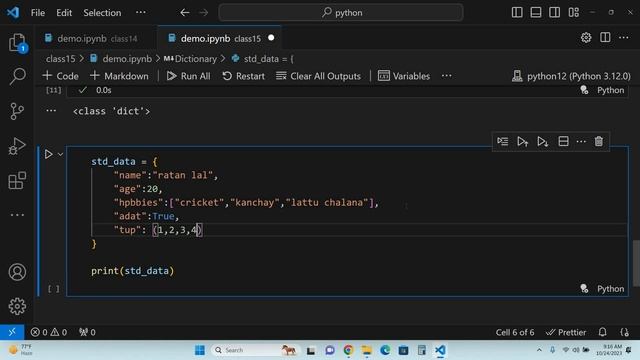The height and width of the screenshot is (360, 640).
Task: Open remote window indicator in status bar
Action: pos(12,332)
